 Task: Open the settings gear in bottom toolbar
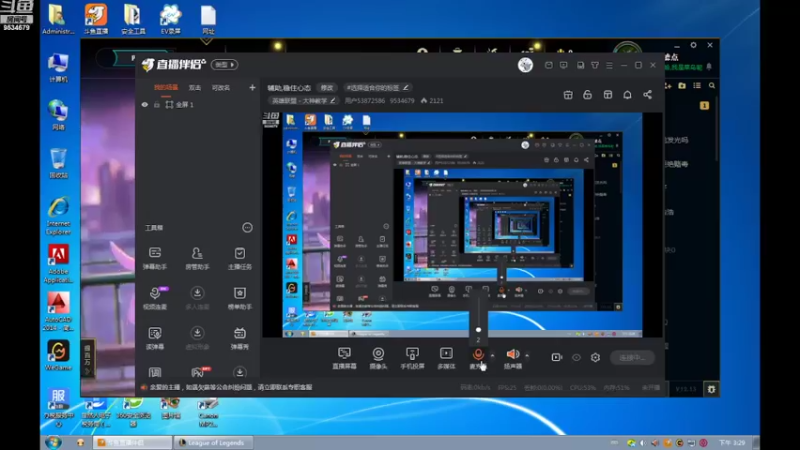click(595, 358)
